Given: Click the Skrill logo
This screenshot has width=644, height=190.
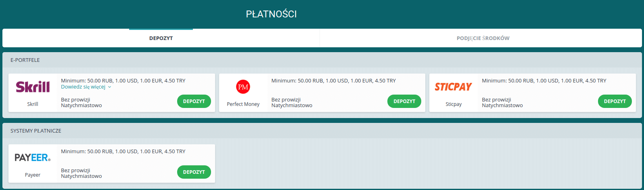Looking at the screenshot, I should (x=33, y=87).
